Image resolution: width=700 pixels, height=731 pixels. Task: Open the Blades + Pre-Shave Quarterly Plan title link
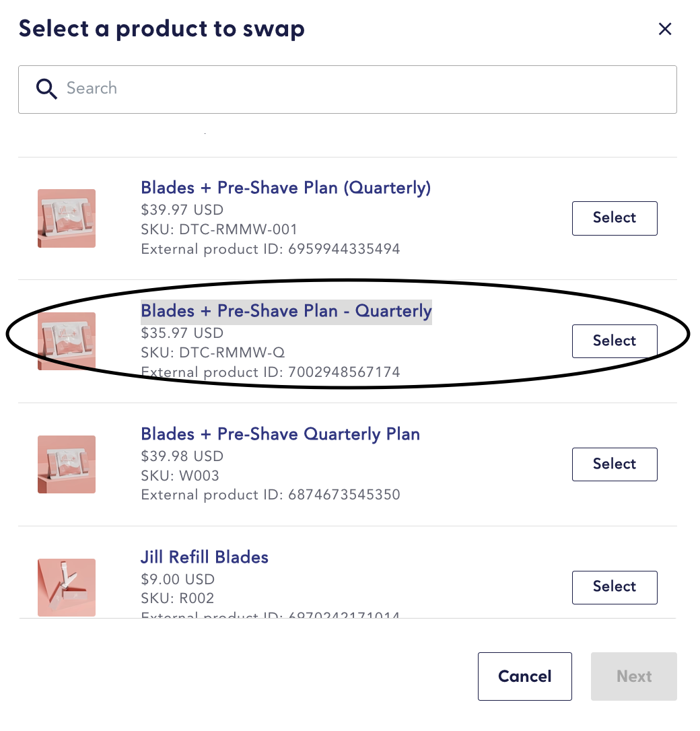(x=280, y=434)
